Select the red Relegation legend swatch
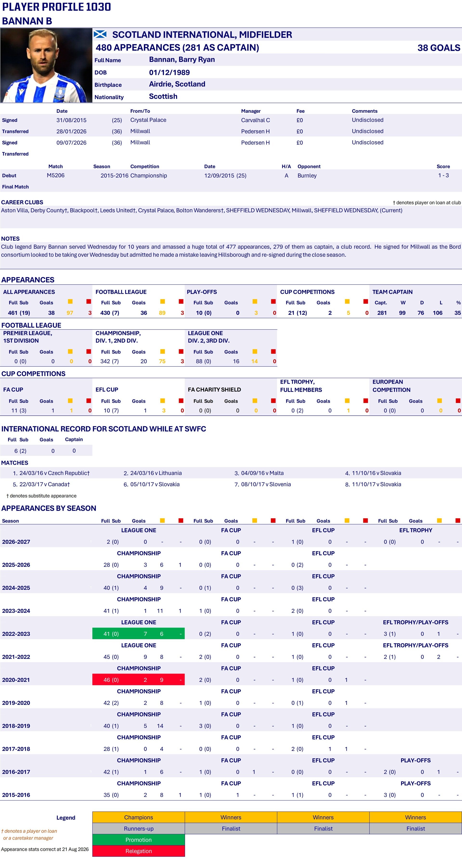Image resolution: width=462 pixels, height=868 pixels. click(139, 851)
